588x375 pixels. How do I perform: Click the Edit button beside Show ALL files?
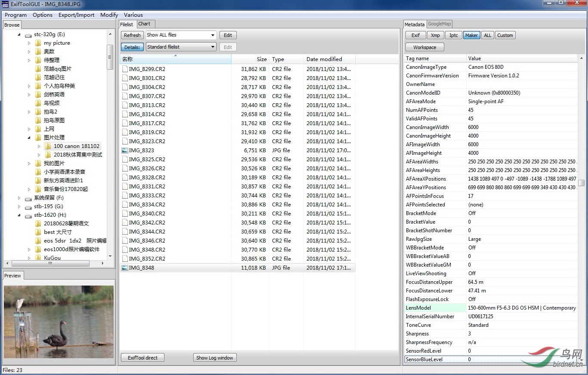click(228, 35)
